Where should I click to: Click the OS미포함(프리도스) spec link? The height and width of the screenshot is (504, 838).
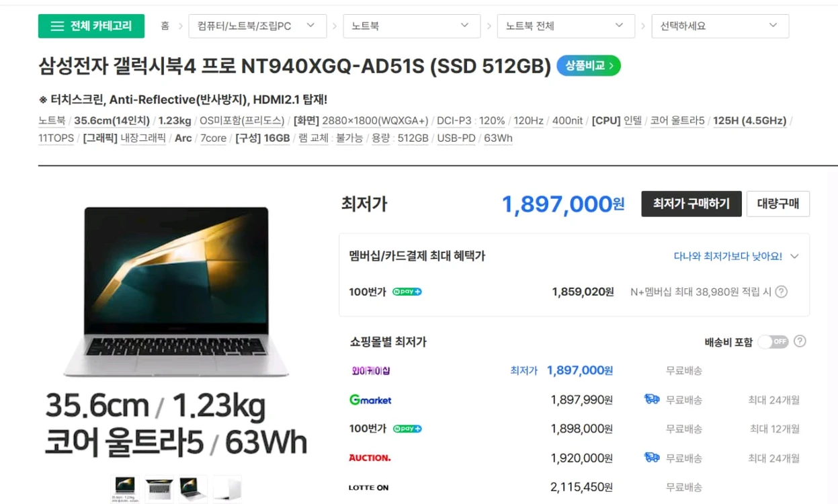(242, 121)
